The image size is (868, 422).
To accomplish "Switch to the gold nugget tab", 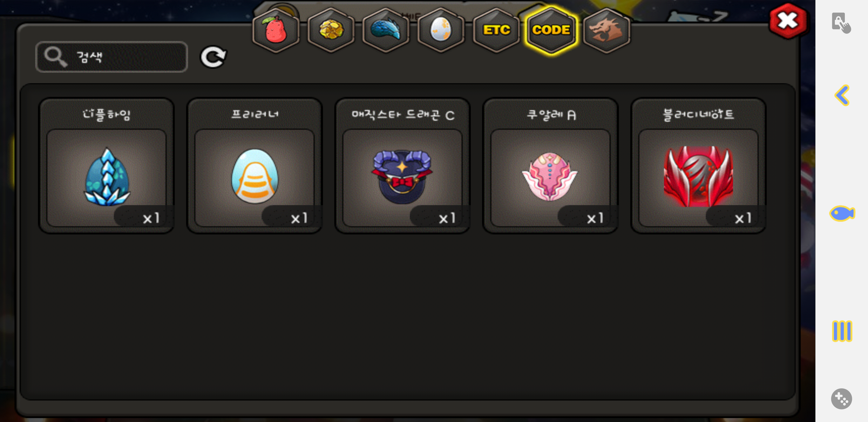I will coord(331,30).
